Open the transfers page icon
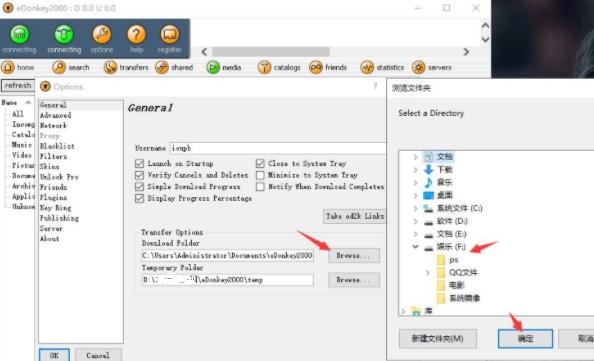Viewport: 594px width, 361px height. click(110, 67)
